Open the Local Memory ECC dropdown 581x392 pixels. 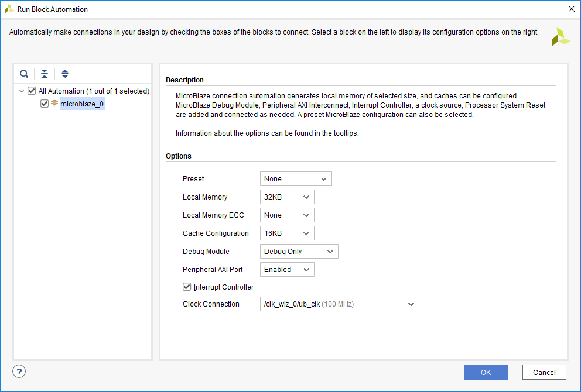[x=287, y=215]
